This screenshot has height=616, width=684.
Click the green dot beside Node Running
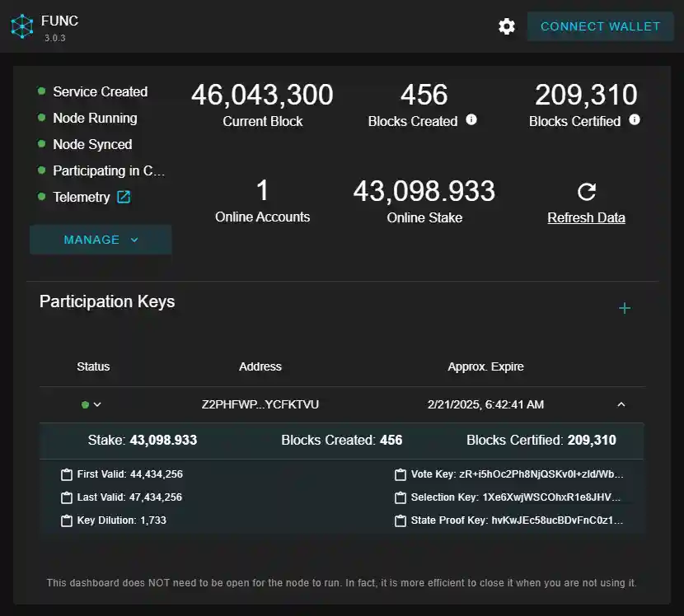(41, 118)
